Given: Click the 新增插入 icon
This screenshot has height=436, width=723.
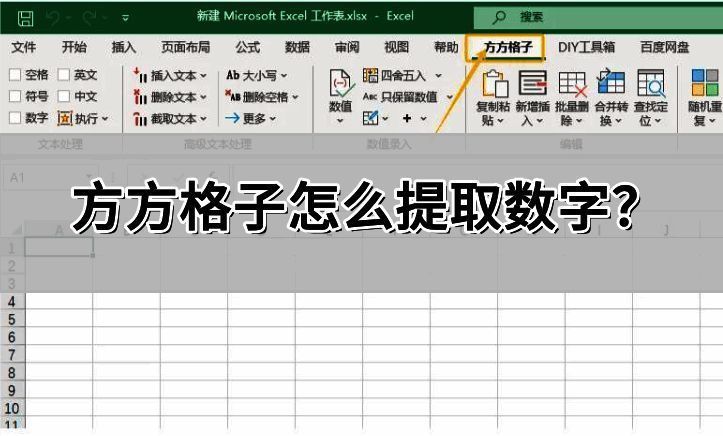Looking at the screenshot, I should point(533,82).
